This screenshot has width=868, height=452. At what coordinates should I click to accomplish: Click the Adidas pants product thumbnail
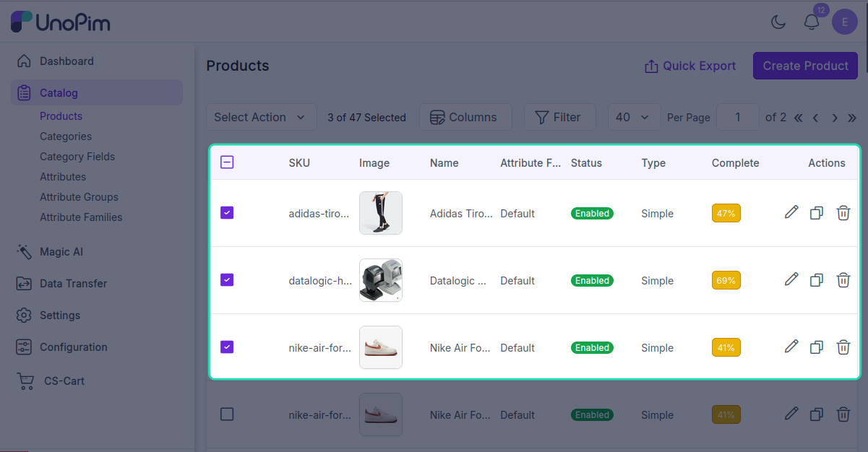tap(381, 213)
